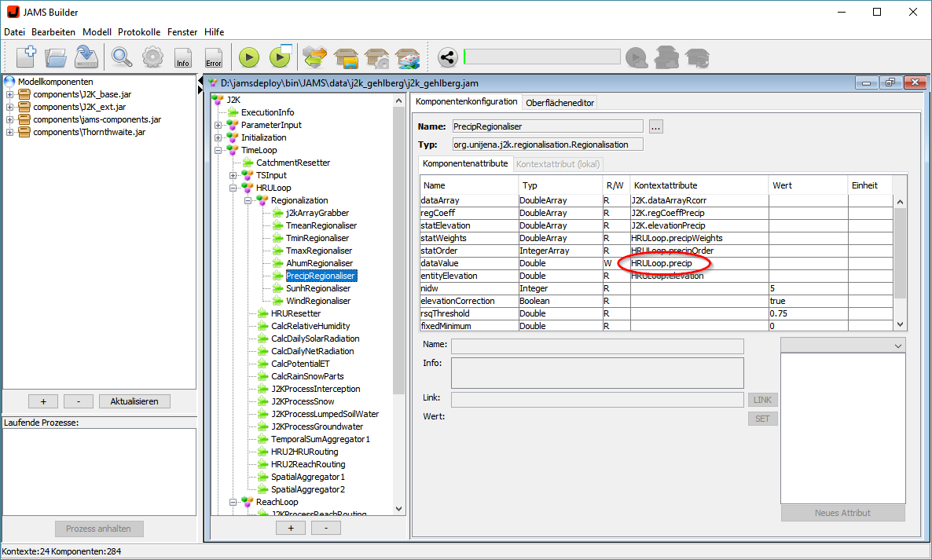
Task: Open the search magnifier tool
Action: (122, 57)
